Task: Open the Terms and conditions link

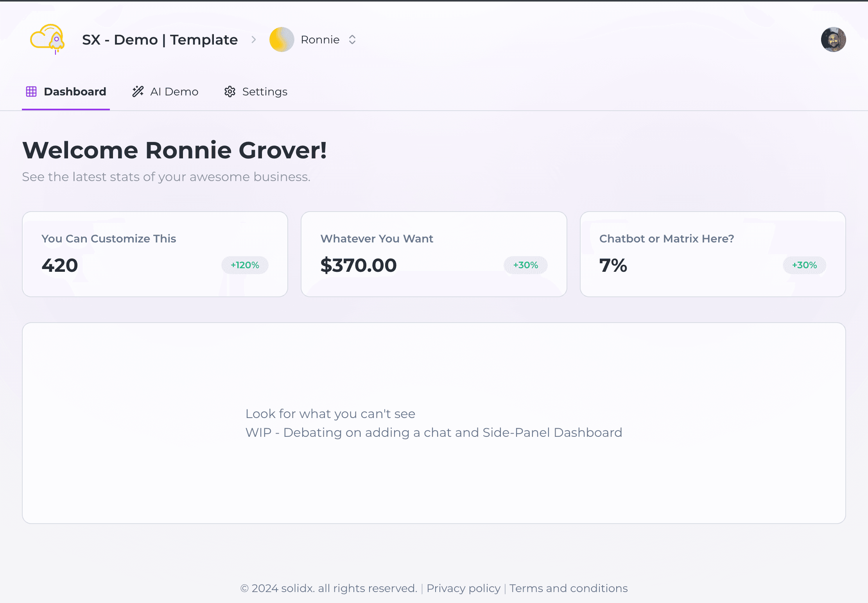Action: point(569,588)
